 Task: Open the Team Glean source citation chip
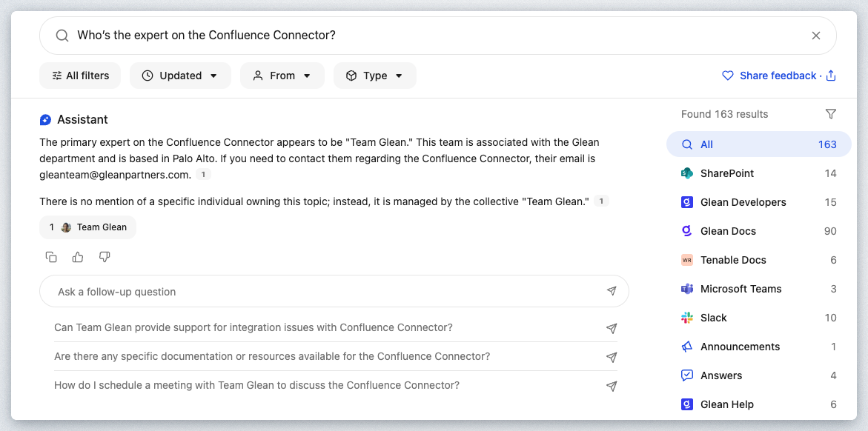[88, 227]
